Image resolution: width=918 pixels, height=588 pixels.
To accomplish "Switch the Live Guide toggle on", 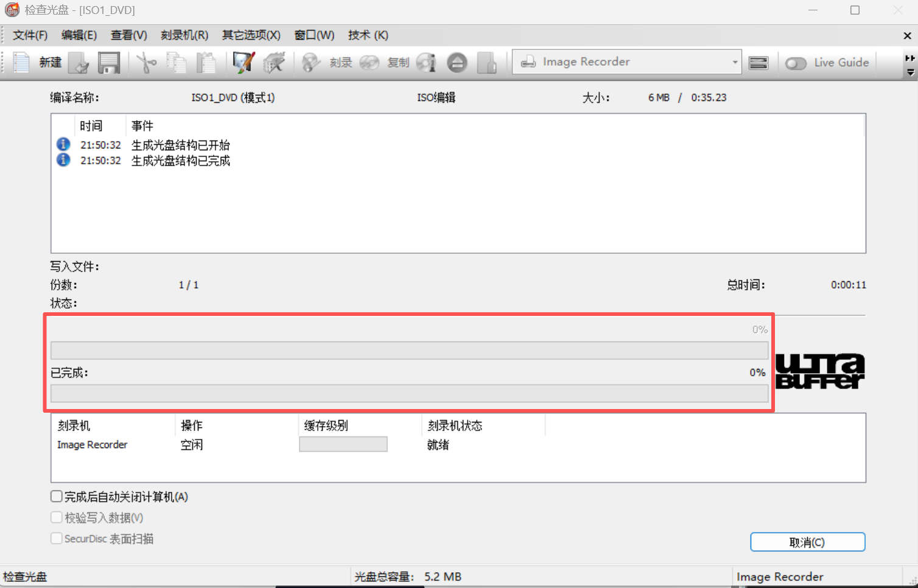I will (x=796, y=63).
